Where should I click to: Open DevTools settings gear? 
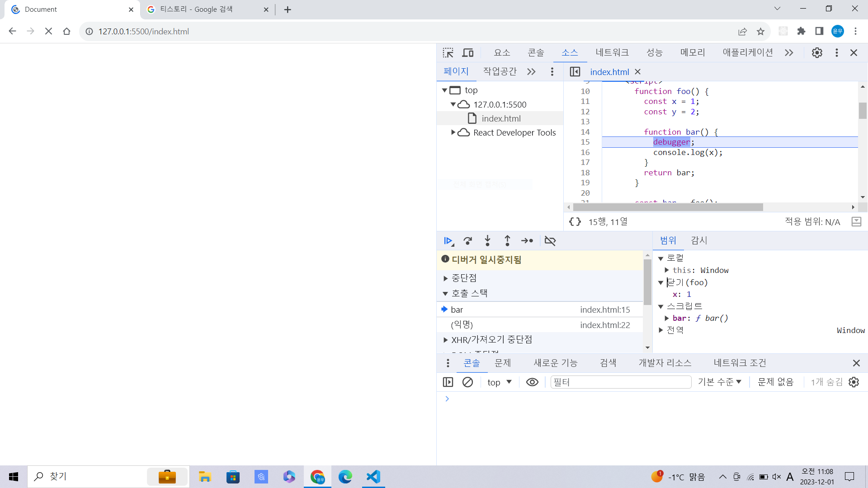pyautogui.click(x=817, y=53)
